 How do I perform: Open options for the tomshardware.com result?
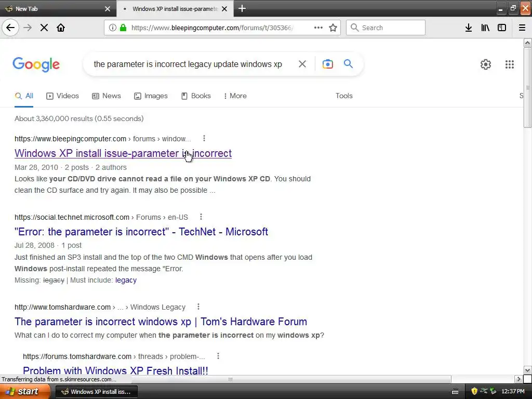coord(198,307)
